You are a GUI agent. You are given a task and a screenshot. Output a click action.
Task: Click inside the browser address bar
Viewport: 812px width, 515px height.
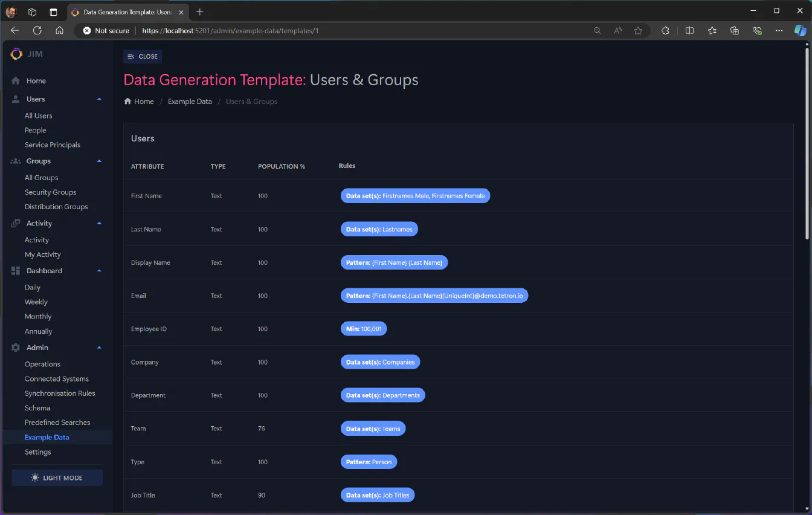[362, 30]
